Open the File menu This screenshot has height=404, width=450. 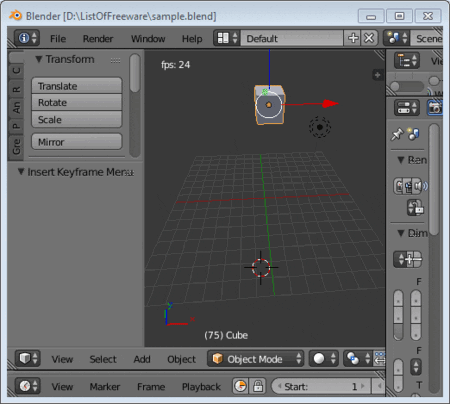(x=58, y=39)
